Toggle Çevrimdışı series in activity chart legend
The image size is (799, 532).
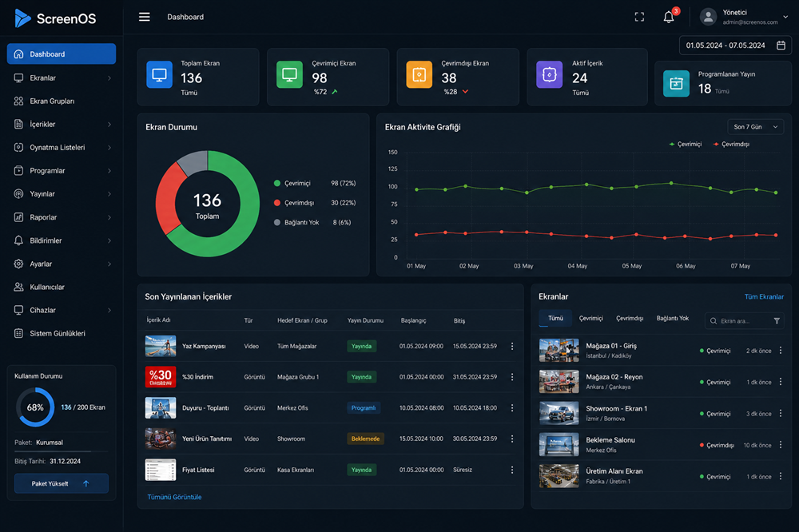coord(731,145)
